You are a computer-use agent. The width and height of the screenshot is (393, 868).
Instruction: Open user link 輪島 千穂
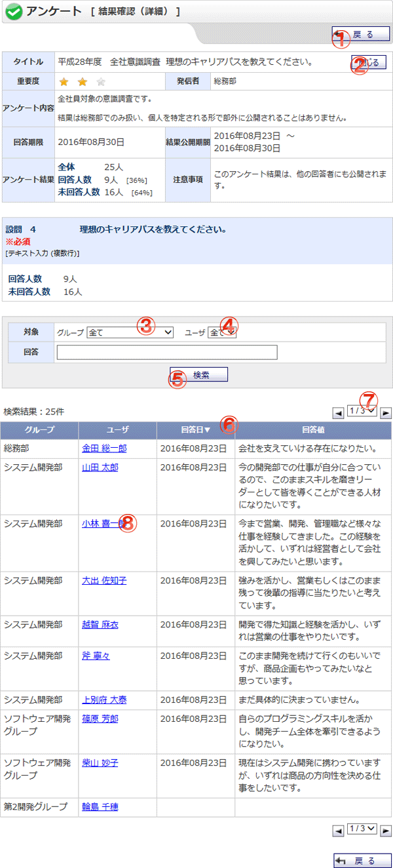(100, 807)
